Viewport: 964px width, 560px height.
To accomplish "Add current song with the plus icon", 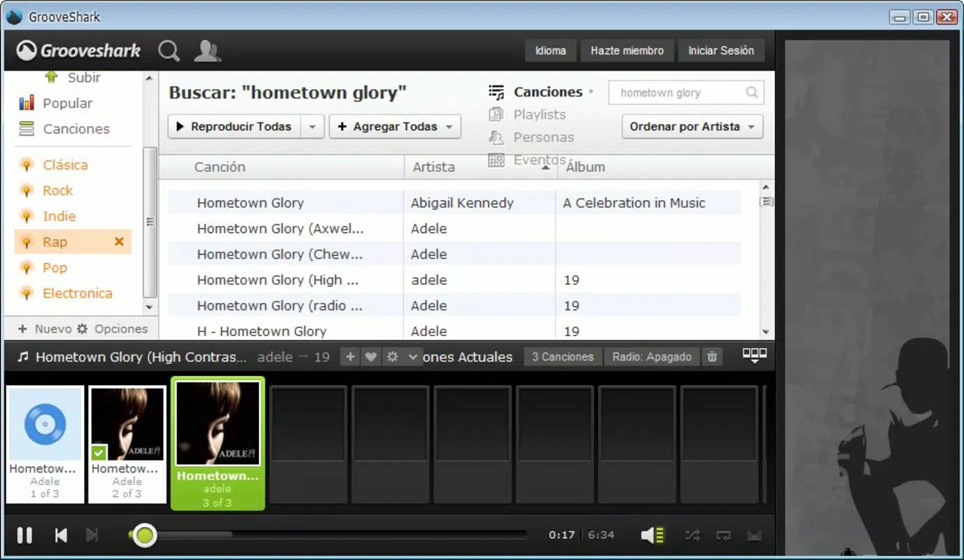I will point(351,357).
